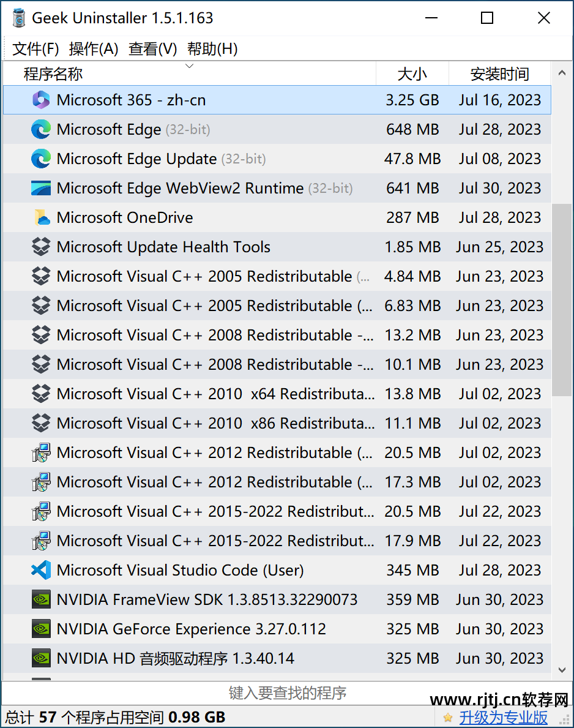Sort list by 程序名称 column header
Screen dimensions: 574x728
click(x=53, y=74)
